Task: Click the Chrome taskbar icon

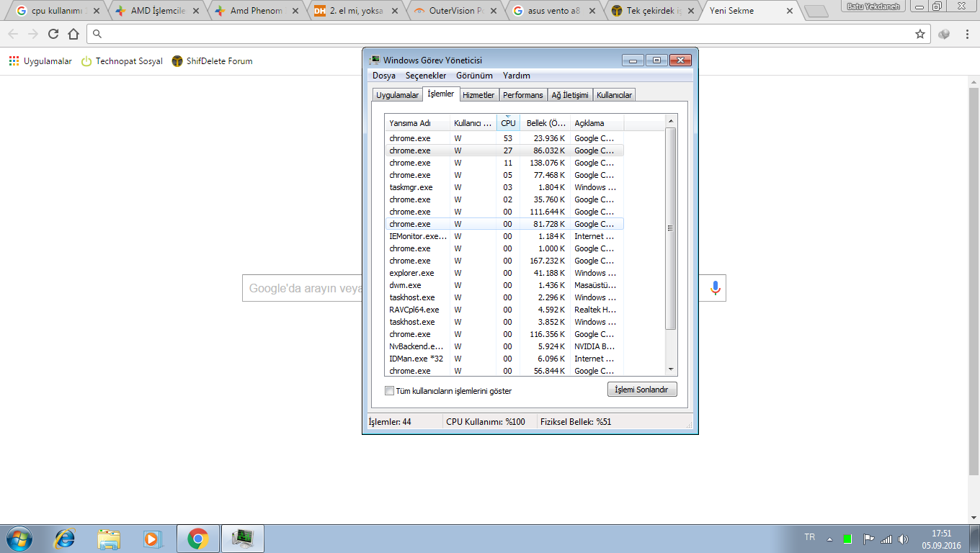Action: [198, 539]
